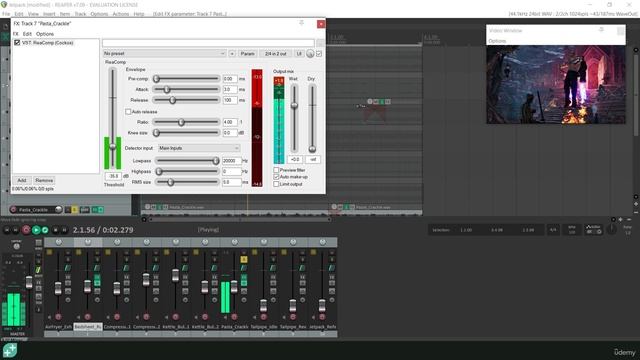Click the Ratio slider in ReaComp
Image resolution: width=640 pixels, height=360 pixels.
(186, 122)
